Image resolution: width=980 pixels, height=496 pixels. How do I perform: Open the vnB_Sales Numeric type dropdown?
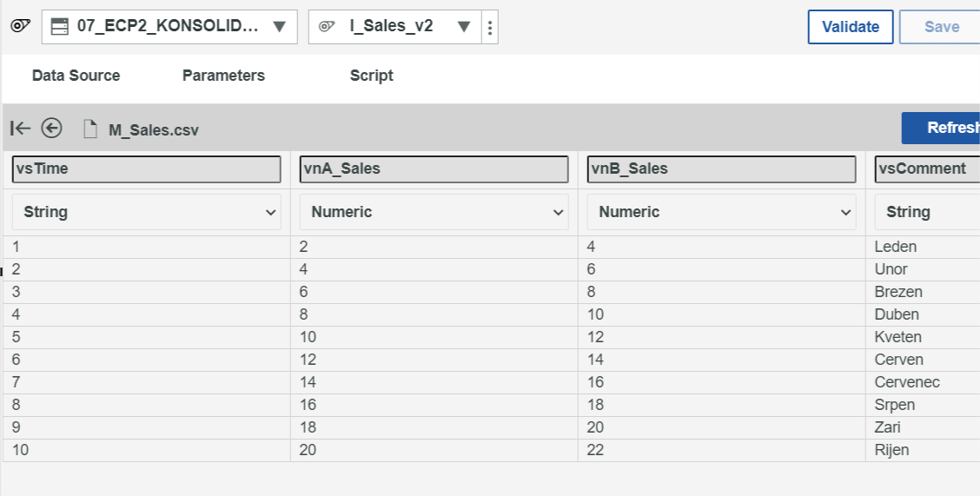pos(722,212)
